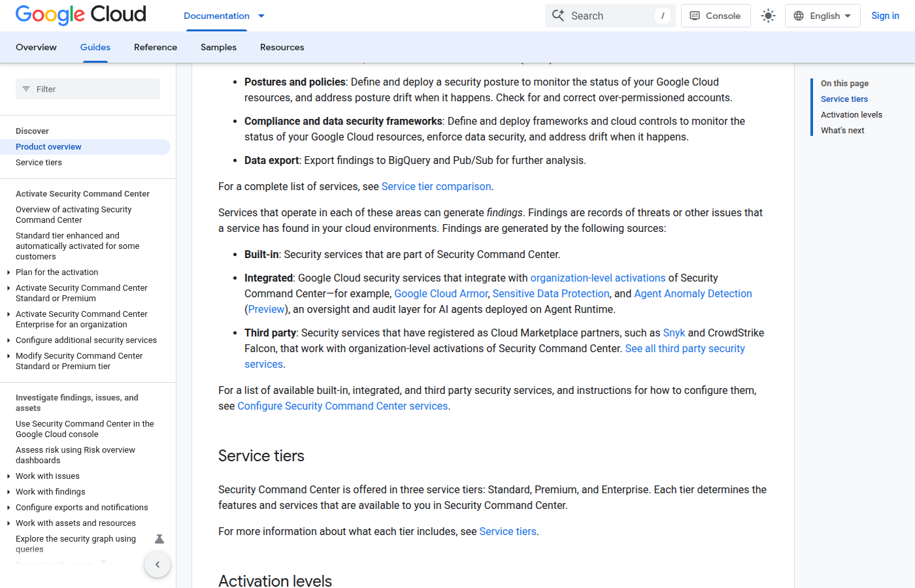Click the Search input field
The image size is (915, 588).
coord(610,16)
